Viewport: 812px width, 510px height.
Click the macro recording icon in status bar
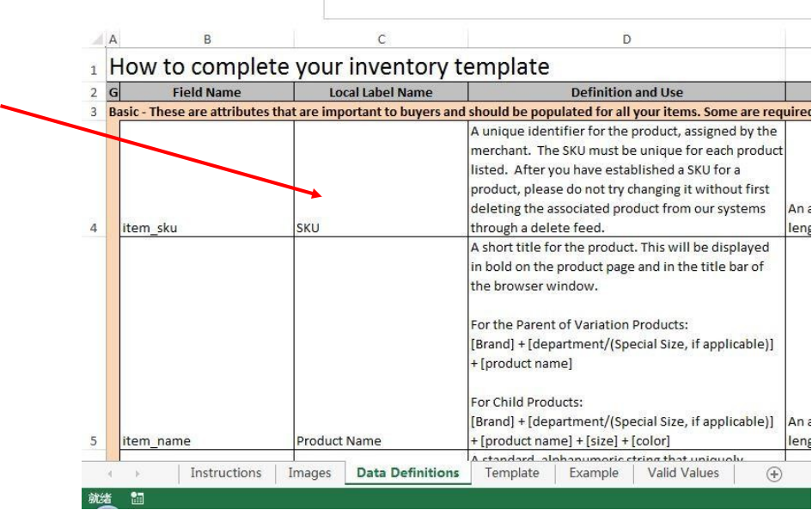click(137, 498)
